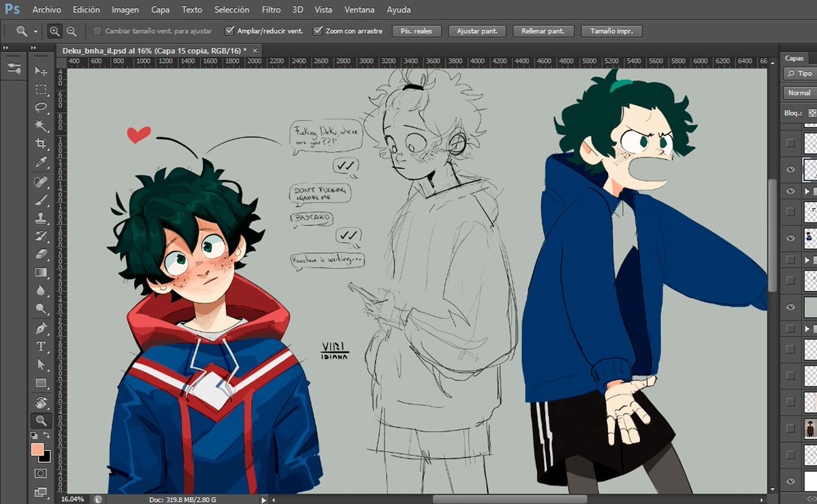
Task: Click the status bar icon beside zoom percentage
Action: point(98,499)
